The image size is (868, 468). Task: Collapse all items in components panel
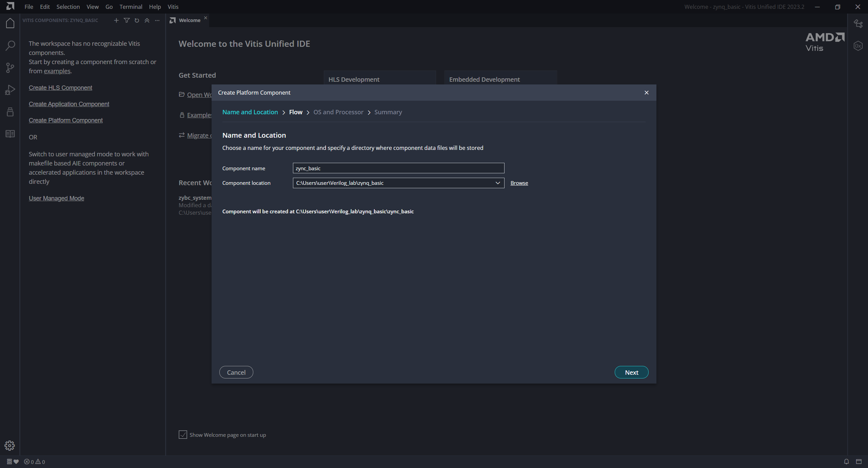click(147, 20)
